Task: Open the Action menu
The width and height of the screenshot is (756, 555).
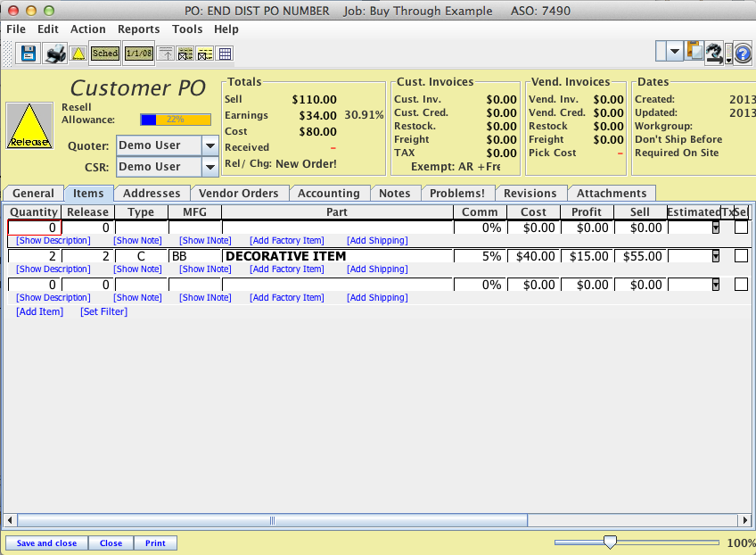Action: [x=87, y=29]
